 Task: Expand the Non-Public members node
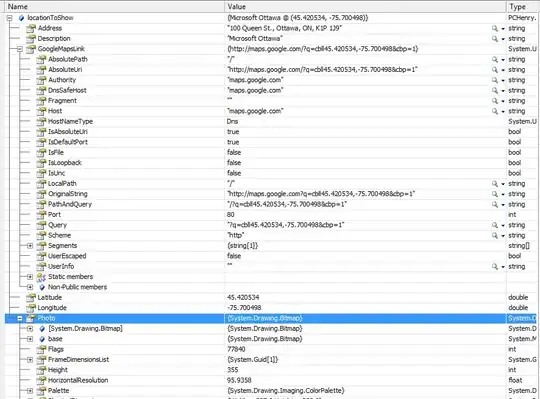tap(30, 287)
